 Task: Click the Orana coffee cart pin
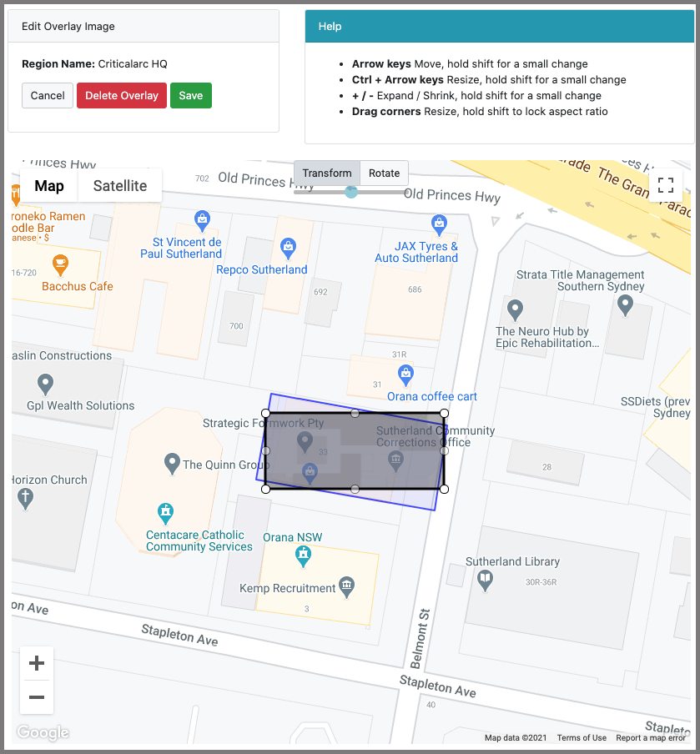coord(405,375)
